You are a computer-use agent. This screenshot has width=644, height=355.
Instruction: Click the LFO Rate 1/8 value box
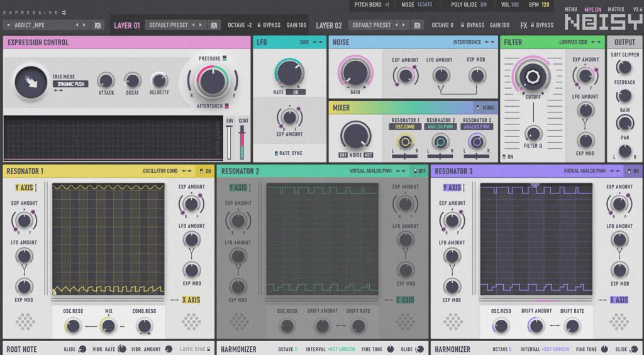[296, 92]
